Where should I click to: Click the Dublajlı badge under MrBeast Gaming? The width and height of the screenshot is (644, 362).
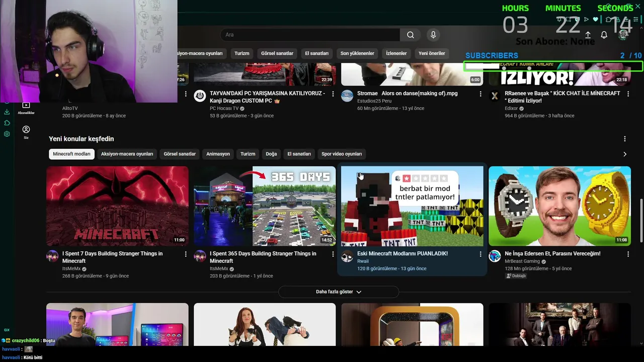click(x=516, y=276)
